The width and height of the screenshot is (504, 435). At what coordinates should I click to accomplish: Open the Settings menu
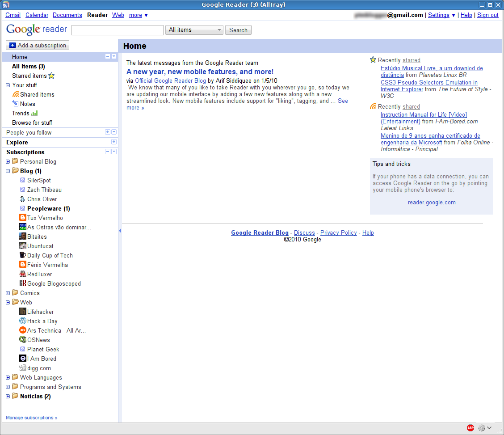(x=441, y=15)
